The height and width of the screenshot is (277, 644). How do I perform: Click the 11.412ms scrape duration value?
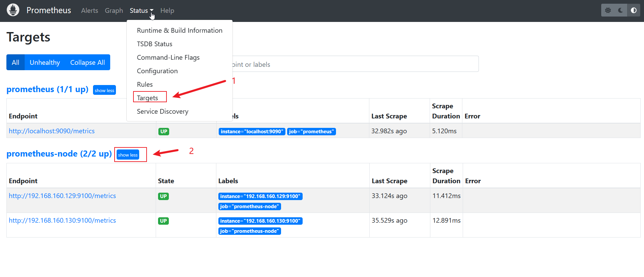click(x=447, y=196)
